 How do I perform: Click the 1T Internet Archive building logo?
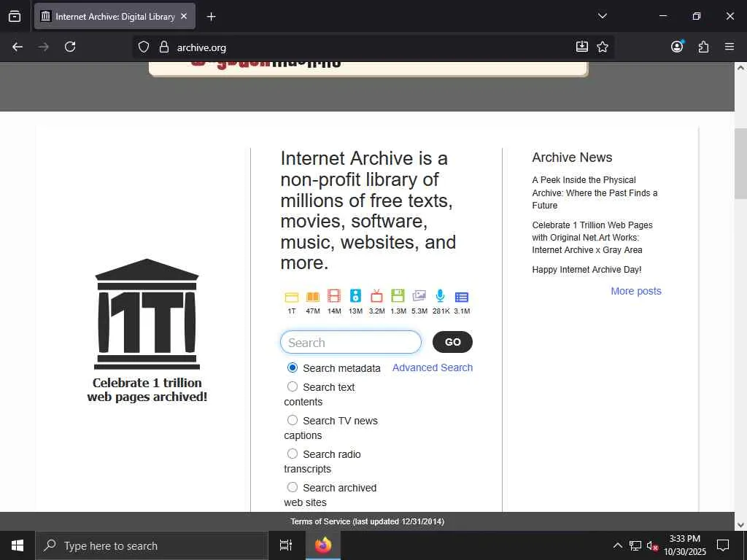(x=147, y=314)
